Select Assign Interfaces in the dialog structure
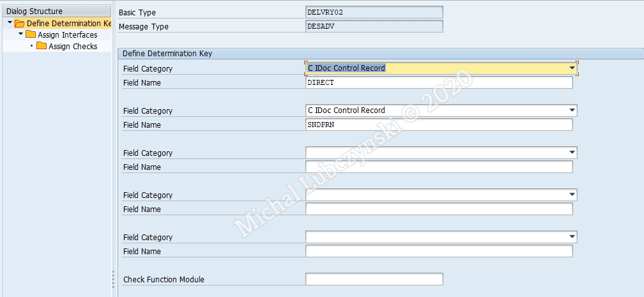 [x=67, y=35]
